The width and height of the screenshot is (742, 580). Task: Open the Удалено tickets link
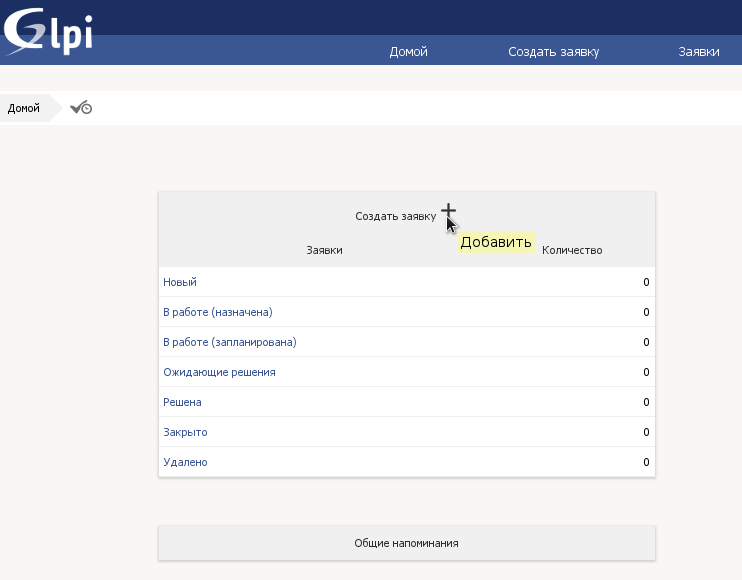pos(185,462)
